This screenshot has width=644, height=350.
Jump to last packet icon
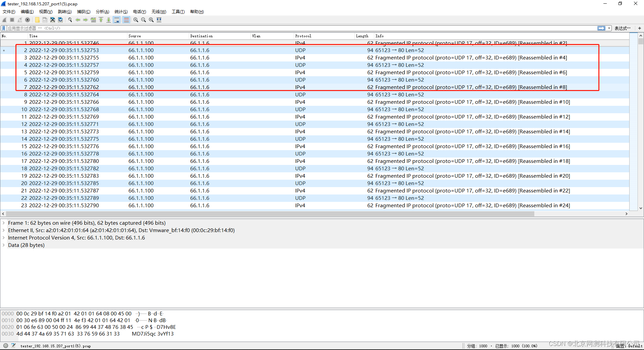(109, 20)
